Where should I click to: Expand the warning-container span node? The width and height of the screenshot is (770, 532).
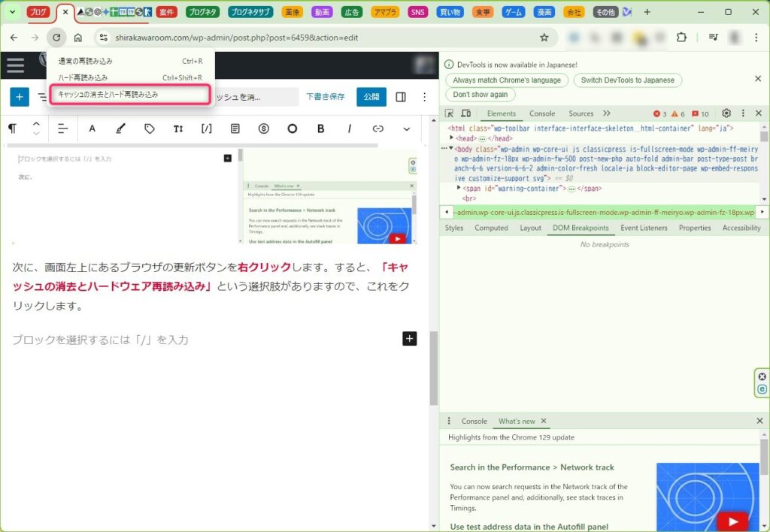459,188
